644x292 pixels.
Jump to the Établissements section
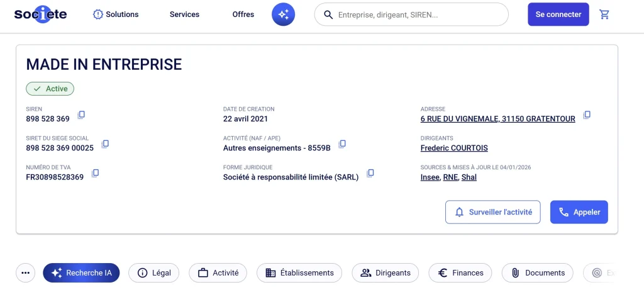coord(299,272)
